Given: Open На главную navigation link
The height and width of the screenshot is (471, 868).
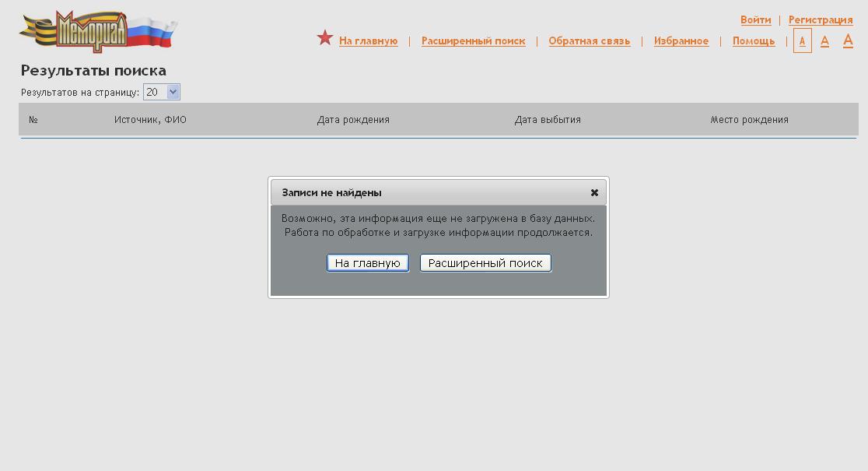Looking at the screenshot, I should coord(368,41).
